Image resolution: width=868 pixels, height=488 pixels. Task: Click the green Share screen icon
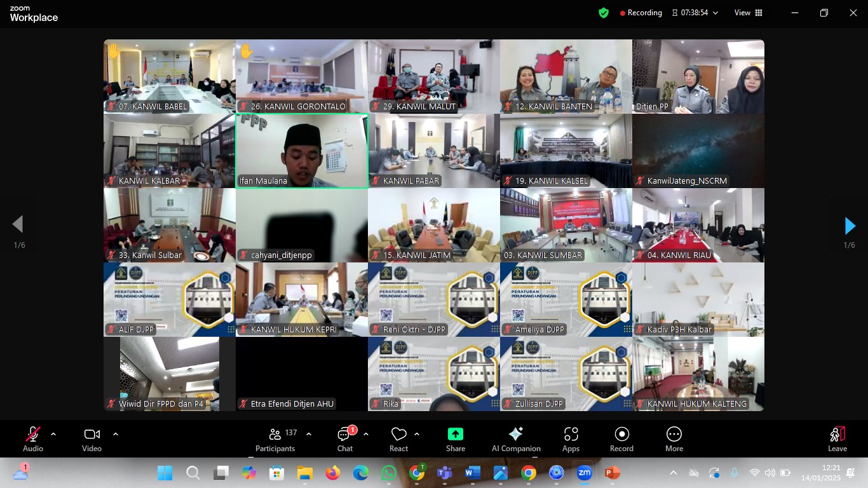(x=455, y=434)
